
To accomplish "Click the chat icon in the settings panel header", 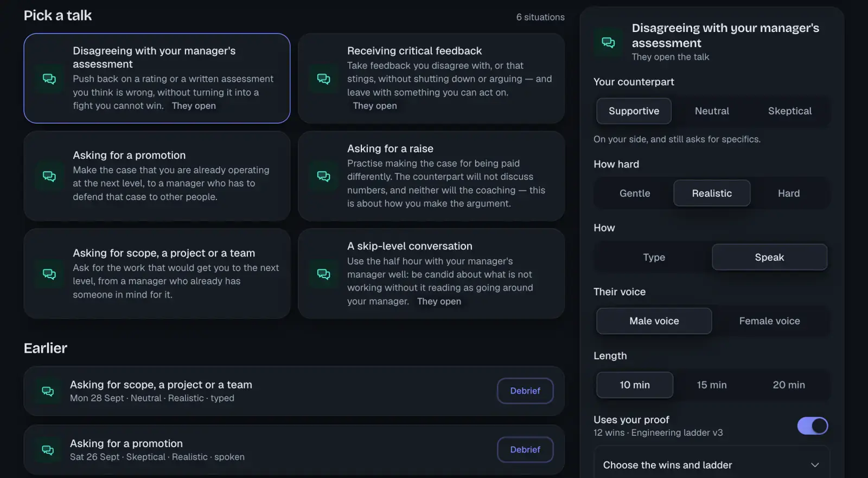I will 608,42.
